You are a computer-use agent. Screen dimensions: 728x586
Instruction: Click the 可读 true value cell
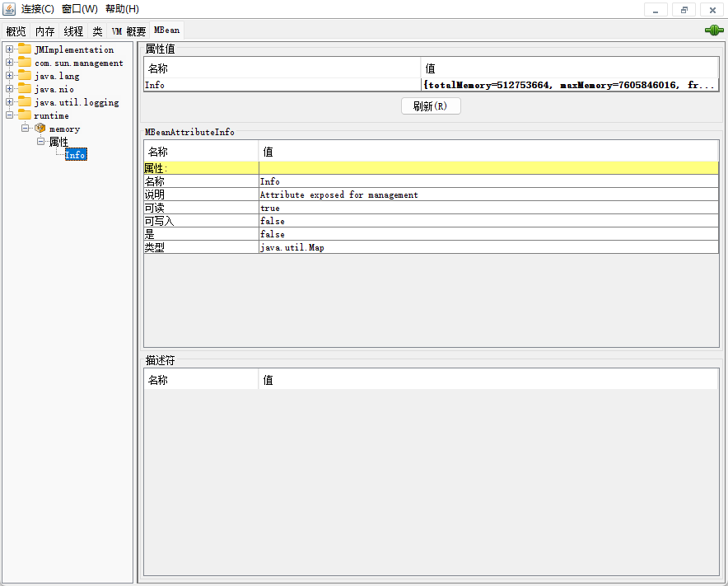(x=488, y=208)
